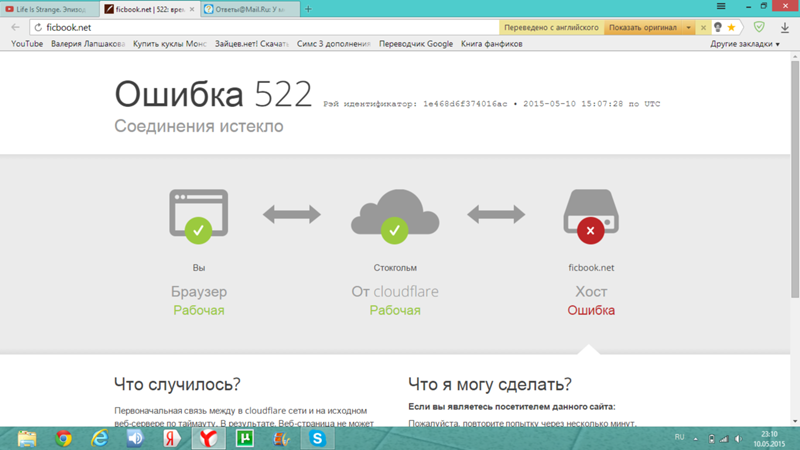Open the Купить куклы Монс bookmark
The image size is (800, 450).
tap(169, 44)
